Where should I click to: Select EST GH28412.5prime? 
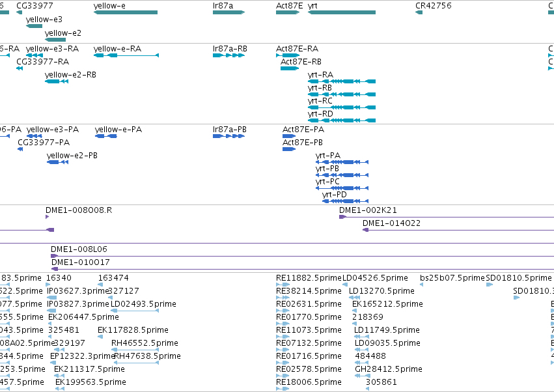pos(363,376)
